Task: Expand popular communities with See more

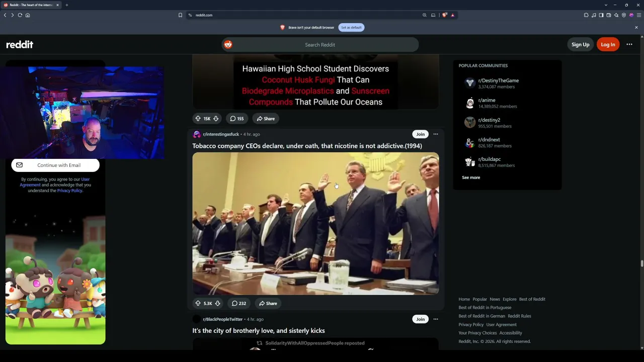Action: pyautogui.click(x=471, y=177)
